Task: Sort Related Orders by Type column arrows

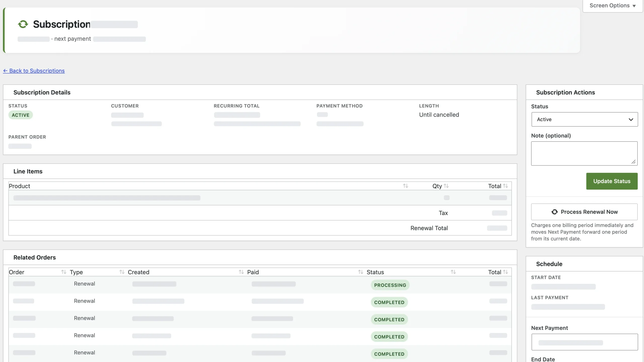Action: 122,272
